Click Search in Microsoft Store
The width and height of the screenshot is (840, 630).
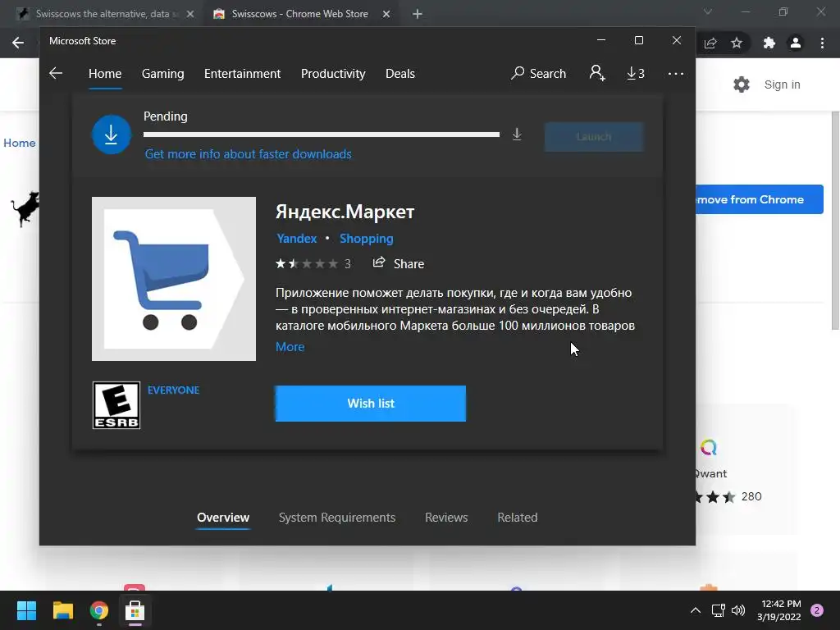(x=538, y=73)
